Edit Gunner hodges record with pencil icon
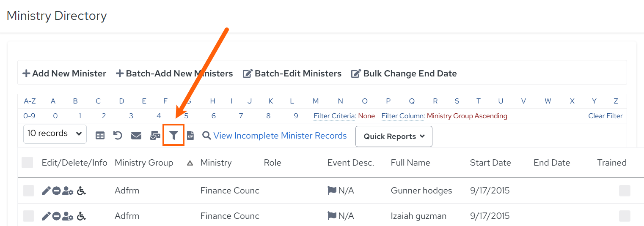The height and width of the screenshot is (226, 644). 46,191
